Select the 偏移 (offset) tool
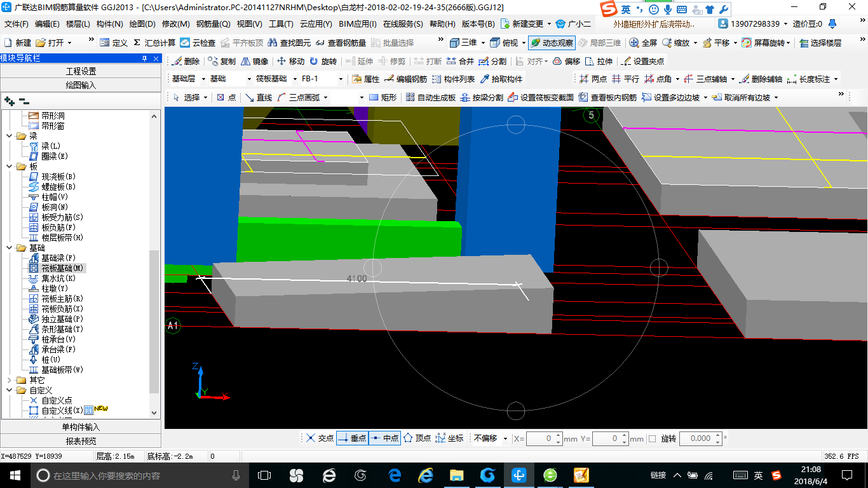This screenshot has height=488, width=868. pyautogui.click(x=566, y=62)
